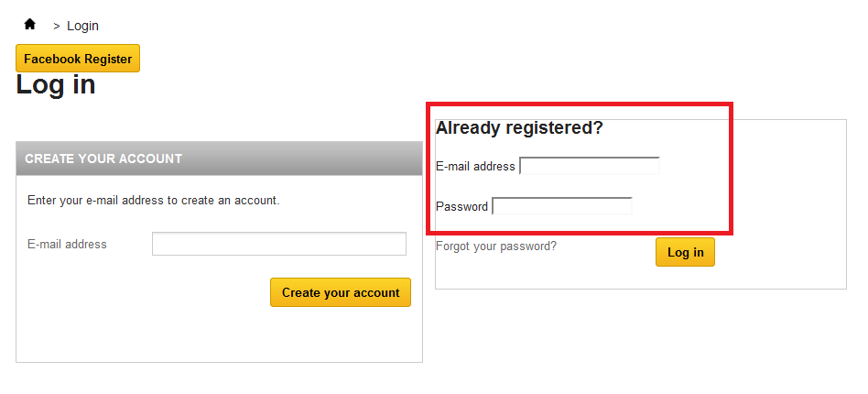Click the large Log in page heading

[x=56, y=85]
